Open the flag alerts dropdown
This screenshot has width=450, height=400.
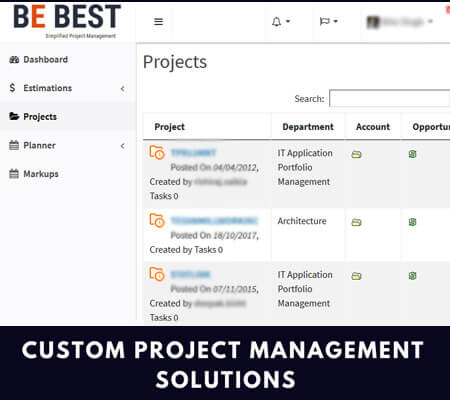[329, 21]
